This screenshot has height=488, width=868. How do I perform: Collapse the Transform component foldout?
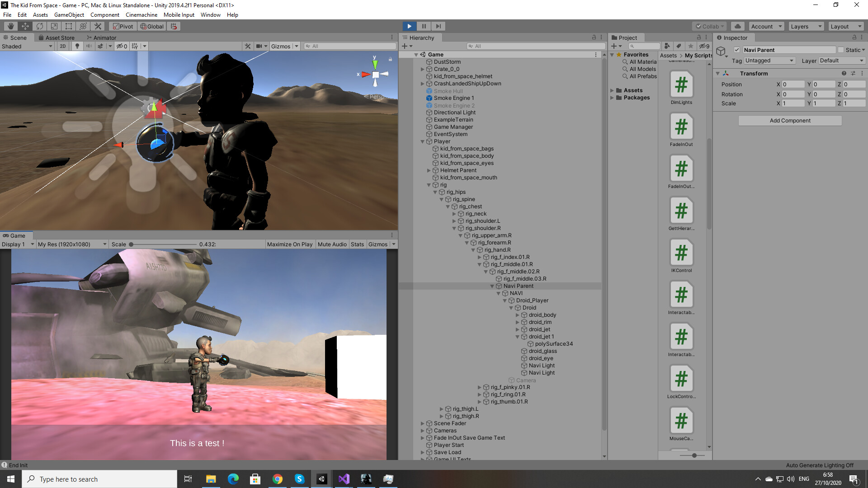point(717,73)
